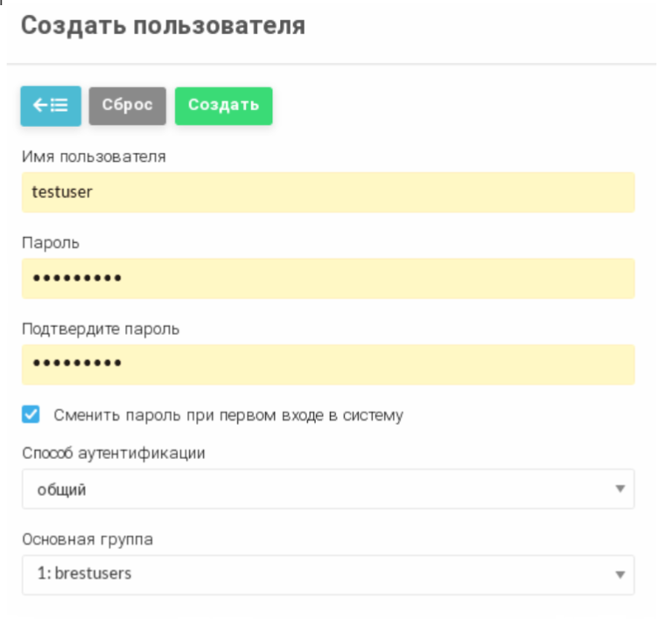Click the arrow of the Основная группа dropdown

click(x=619, y=574)
